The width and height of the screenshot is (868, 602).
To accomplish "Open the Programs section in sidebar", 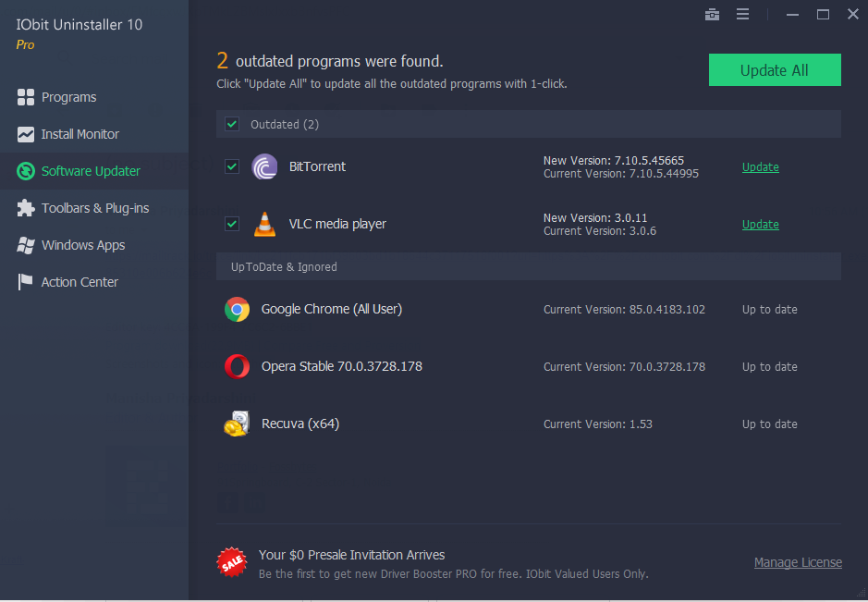I will point(68,97).
